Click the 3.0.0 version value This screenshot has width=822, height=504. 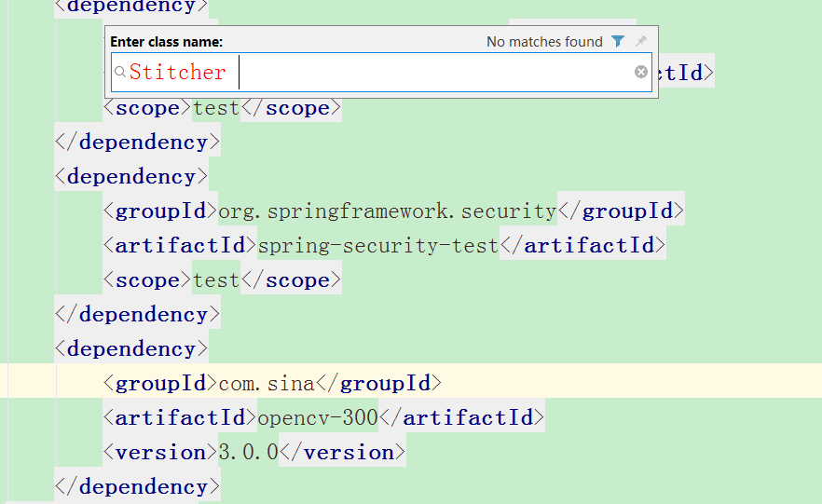248,452
